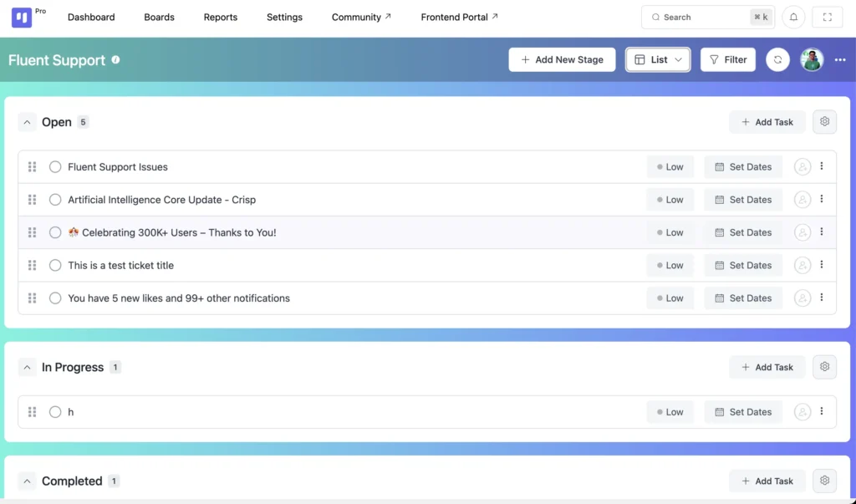Collapse the Open stage

pyautogui.click(x=27, y=122)
